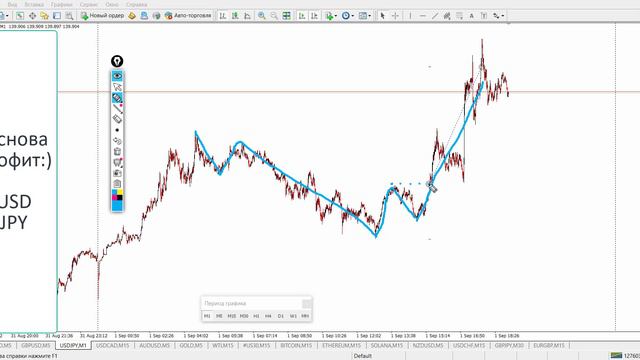Click the chain link icon in floating panel
640x360 pixels.
click(x=117, y=141)
